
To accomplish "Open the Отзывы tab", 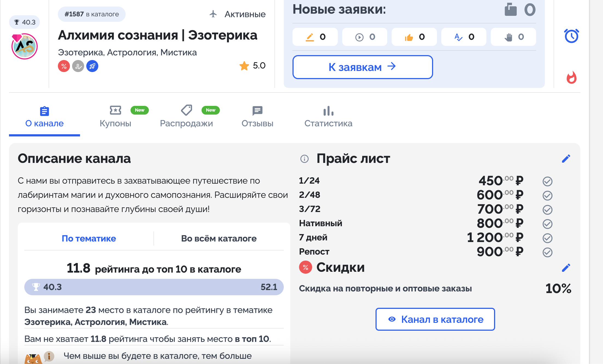I will [x=258, y=117].
